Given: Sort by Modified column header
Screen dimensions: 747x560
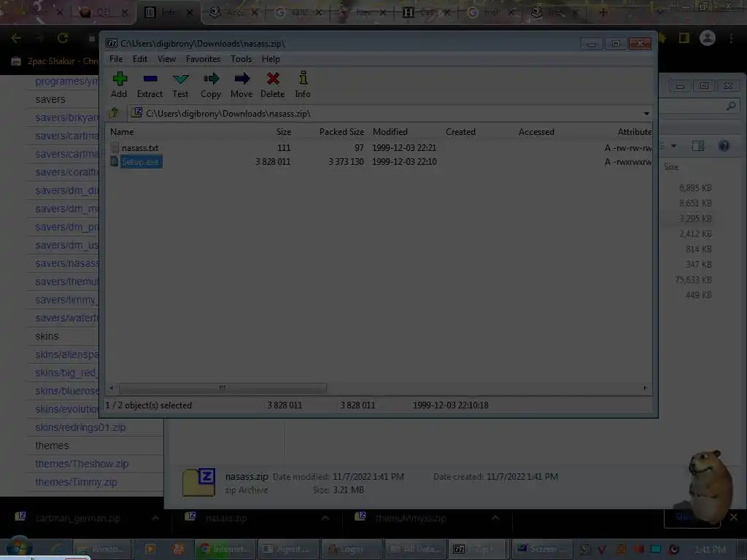Looking at the screenshot, I should [390, 132].
